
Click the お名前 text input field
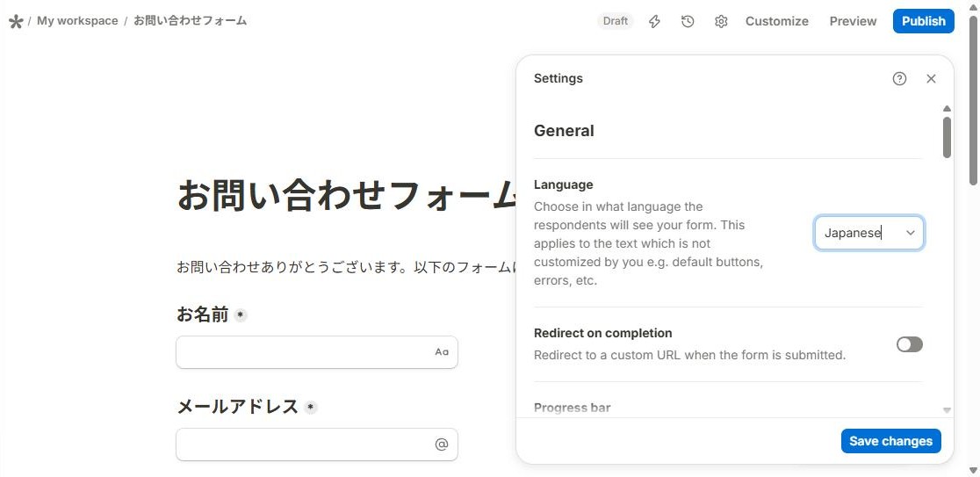(317, 352)
